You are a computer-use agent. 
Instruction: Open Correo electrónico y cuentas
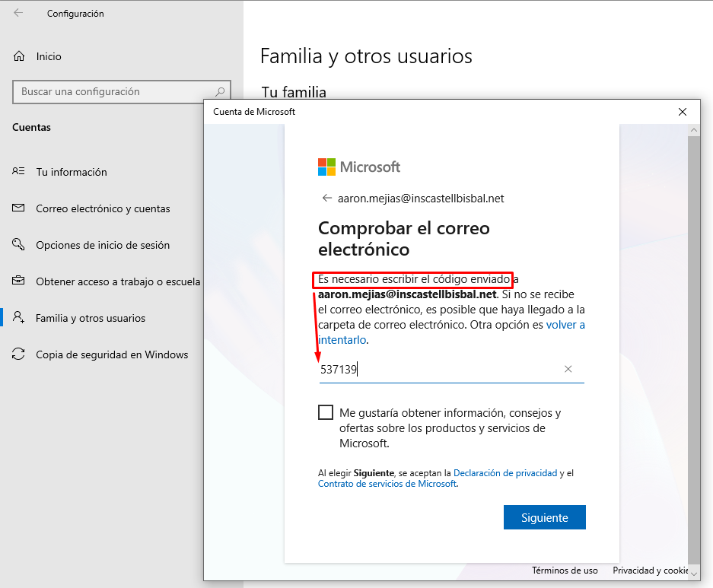[x=103, y=208]
